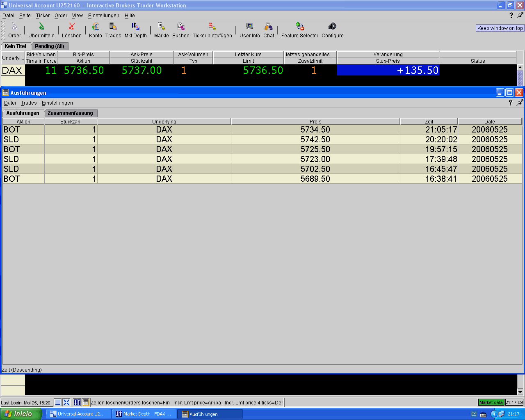Screen dimensions: 525x420
Task: Click help question mark in main window
Action: coord(511,15)
